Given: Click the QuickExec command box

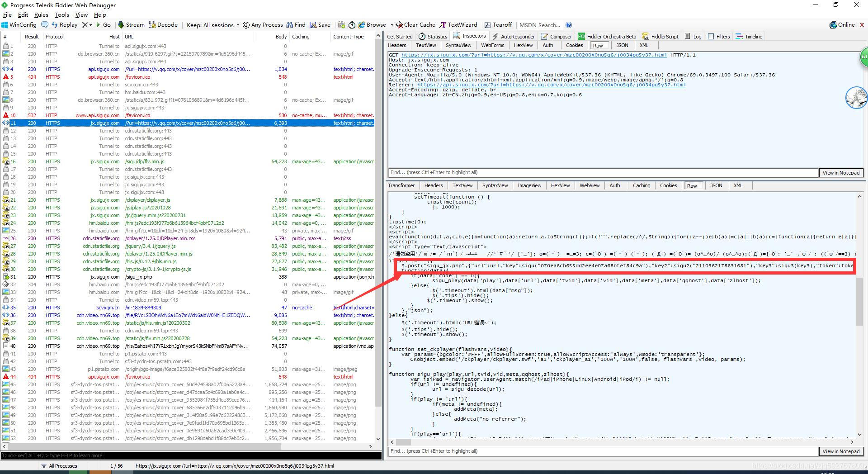Looking at the screenshot, I should [191, 455].
